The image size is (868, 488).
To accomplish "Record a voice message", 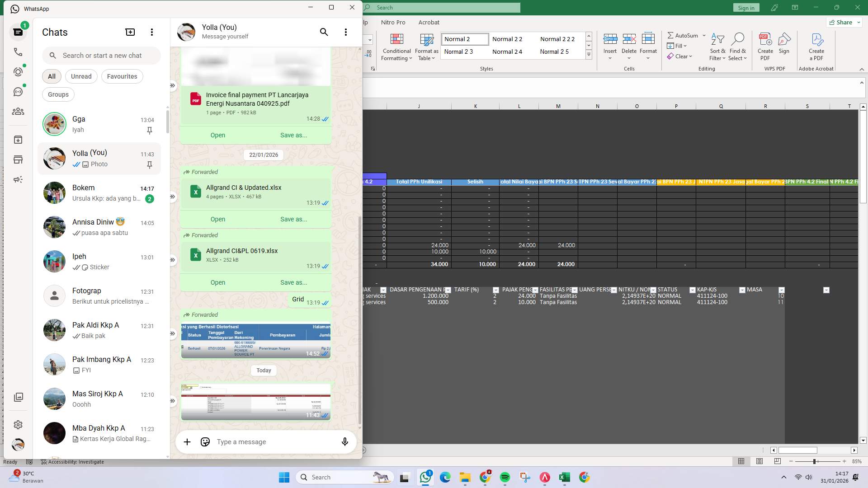I will (344, 442).
